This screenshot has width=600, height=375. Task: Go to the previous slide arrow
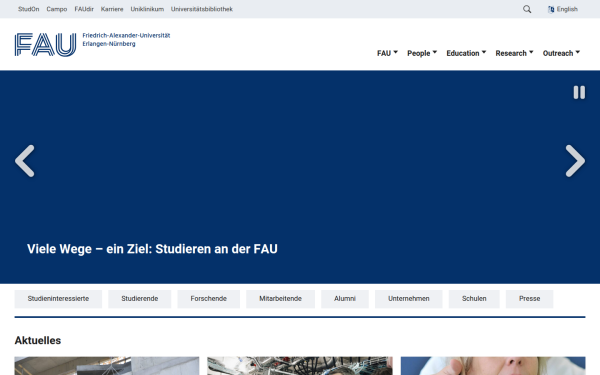(25, 161)
